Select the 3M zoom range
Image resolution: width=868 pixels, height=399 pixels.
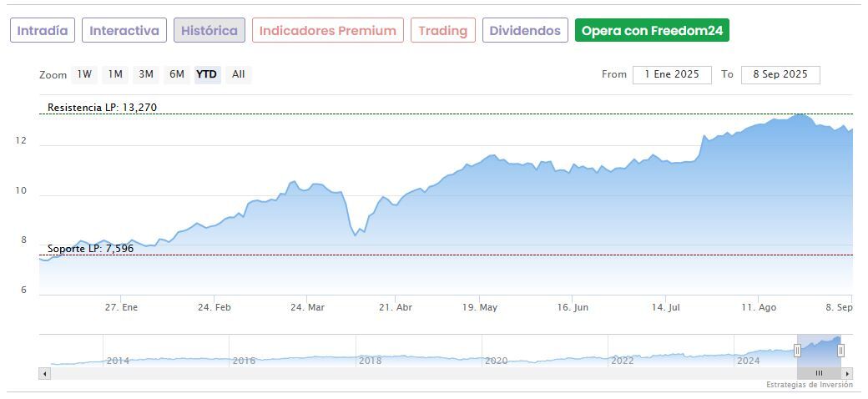(x=146, y=74)
